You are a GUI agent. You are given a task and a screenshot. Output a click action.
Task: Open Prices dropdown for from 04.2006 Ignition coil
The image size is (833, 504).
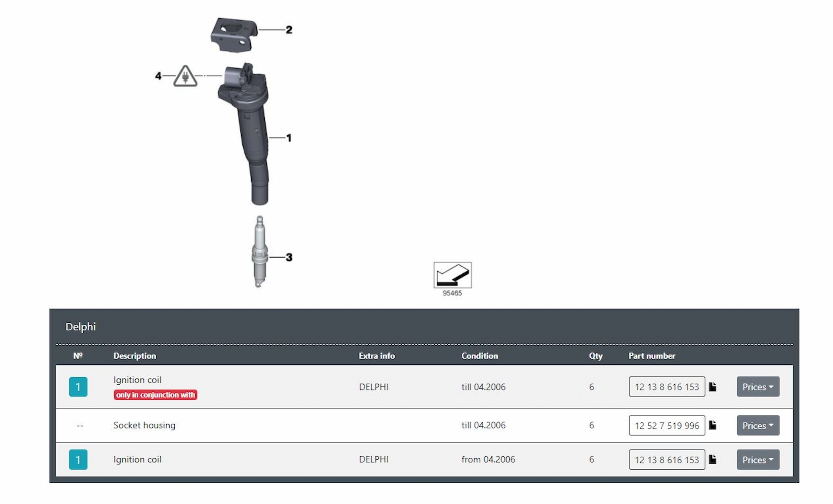point(758,459)
